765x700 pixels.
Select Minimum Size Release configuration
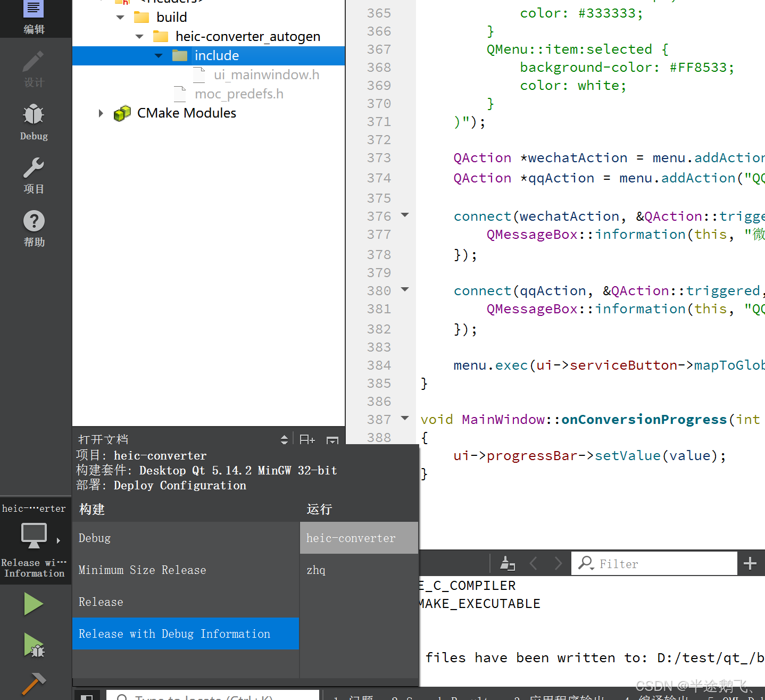[186, 570]
